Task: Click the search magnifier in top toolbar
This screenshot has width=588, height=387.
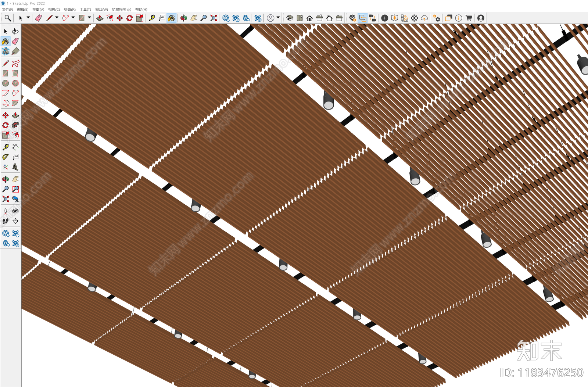Action: [x=7, y=18]
